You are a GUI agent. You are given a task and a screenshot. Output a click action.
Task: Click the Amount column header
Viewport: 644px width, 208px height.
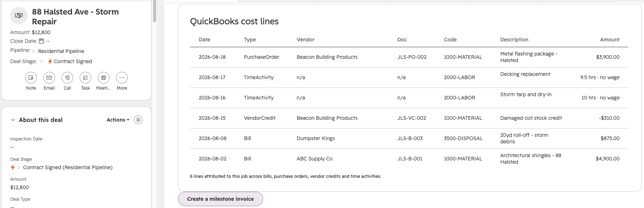pos(610,40)
